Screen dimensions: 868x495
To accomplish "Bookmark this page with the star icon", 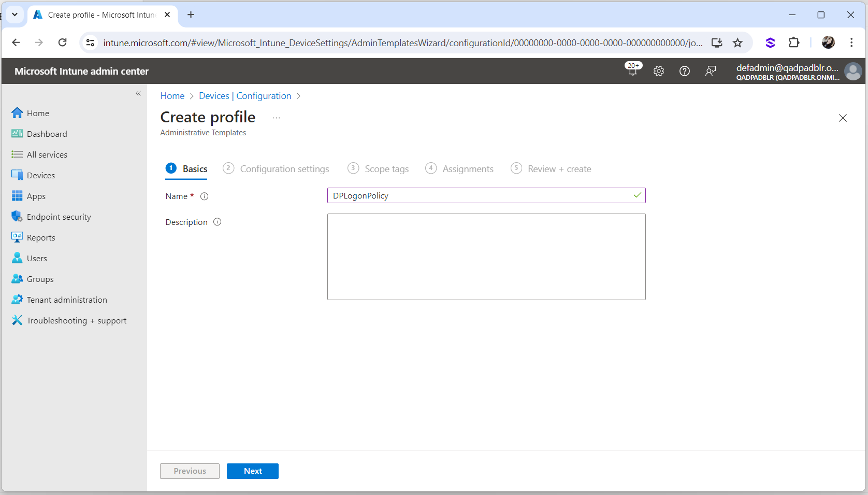I will tap(738, 43).
